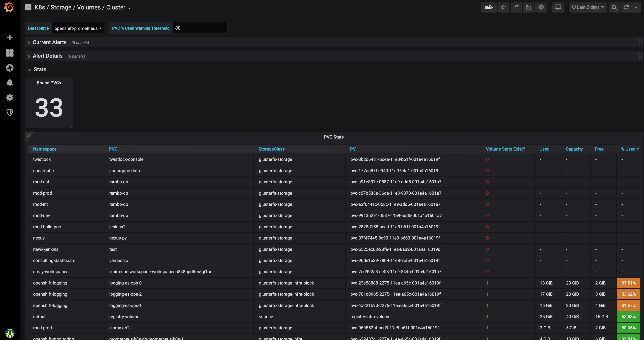Cycle view mode with monitor icon

558,7
